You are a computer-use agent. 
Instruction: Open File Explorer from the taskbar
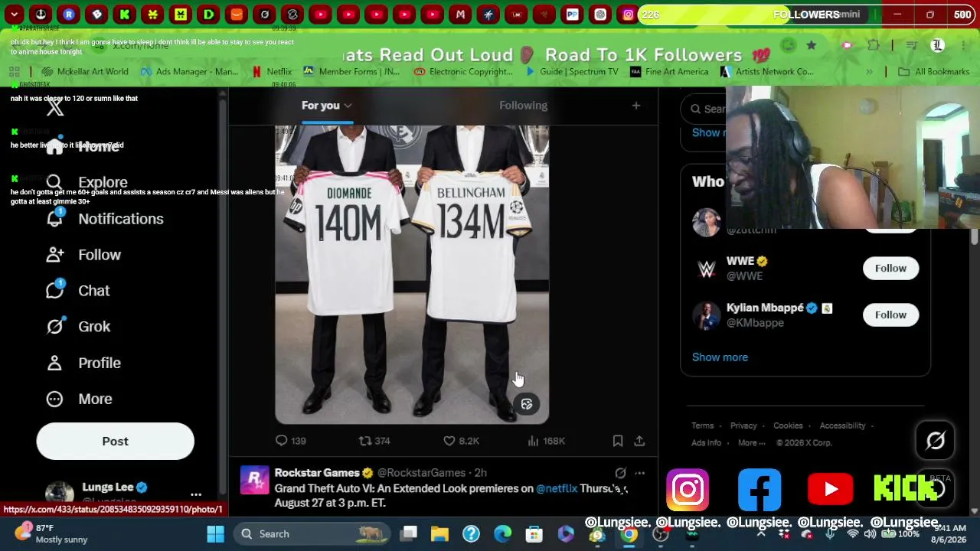[439, 534]
